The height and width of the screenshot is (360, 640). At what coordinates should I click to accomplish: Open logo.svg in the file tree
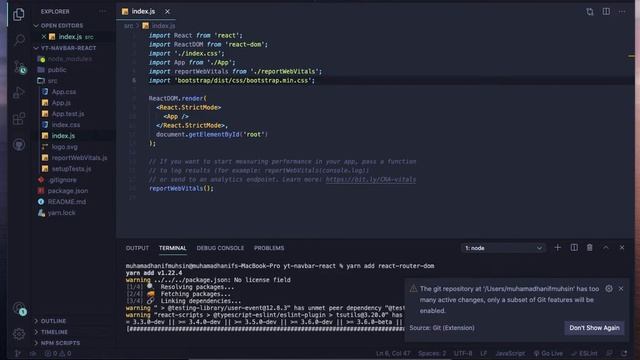click(x=64, y=147)
